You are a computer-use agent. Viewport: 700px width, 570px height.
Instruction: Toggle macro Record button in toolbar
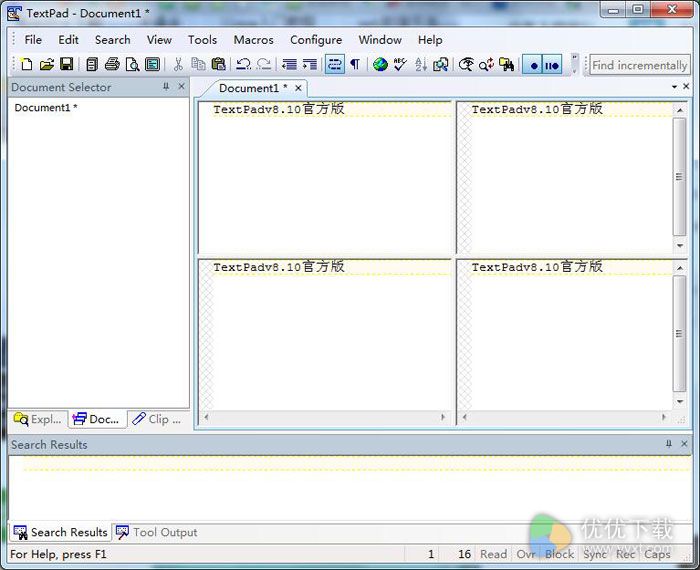tap(533, 65)
